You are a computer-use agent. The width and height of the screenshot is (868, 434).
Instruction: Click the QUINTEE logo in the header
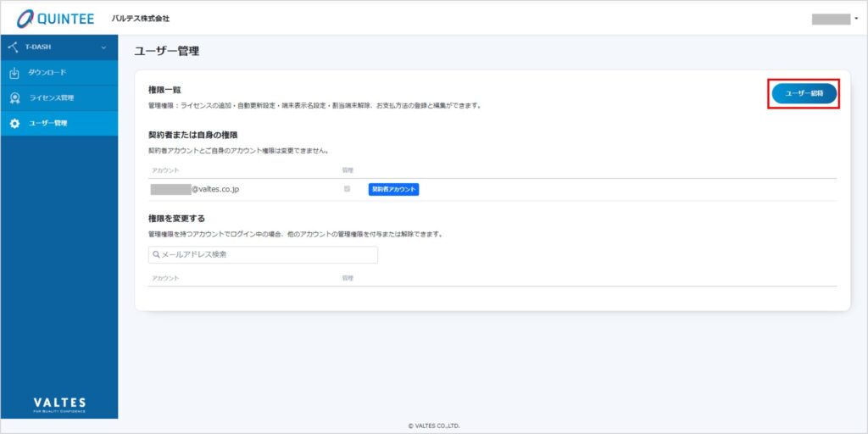[x=56, y=18]
